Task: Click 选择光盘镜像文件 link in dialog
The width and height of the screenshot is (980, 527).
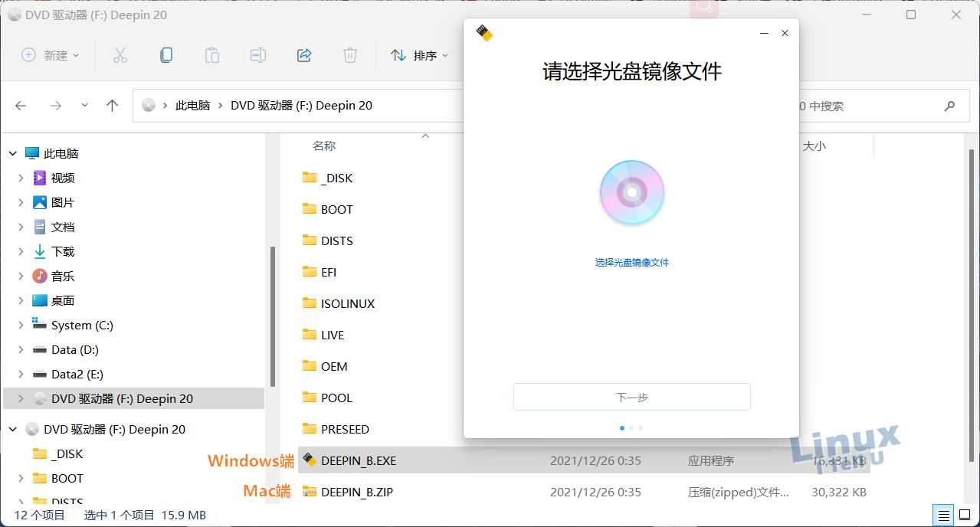Action: pos(632,262)
